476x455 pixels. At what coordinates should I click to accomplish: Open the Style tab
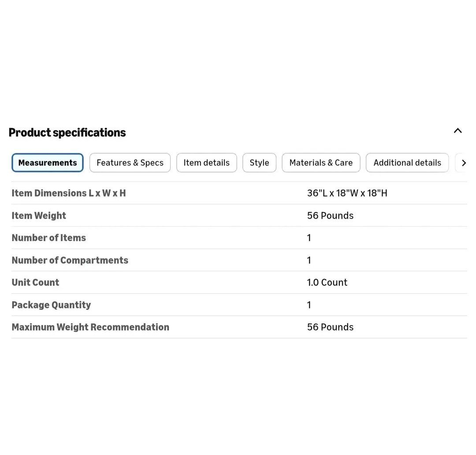259,163
